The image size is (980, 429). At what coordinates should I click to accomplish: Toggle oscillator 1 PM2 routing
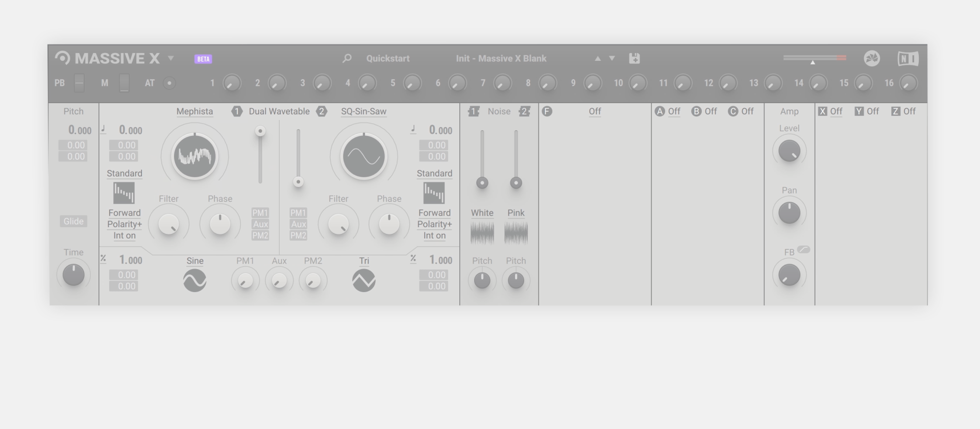pyautogui.click(x=260, y=235)
